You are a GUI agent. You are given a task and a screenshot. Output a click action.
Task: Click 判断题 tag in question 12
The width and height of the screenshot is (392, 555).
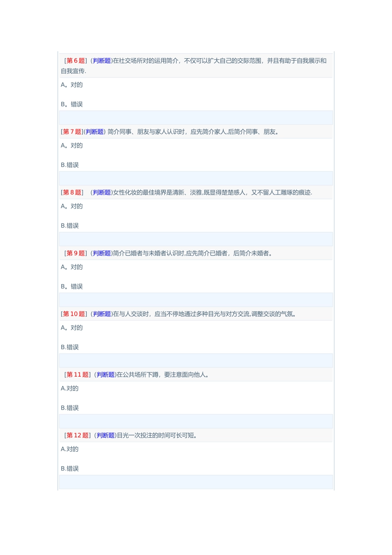[x=106, y=435]
